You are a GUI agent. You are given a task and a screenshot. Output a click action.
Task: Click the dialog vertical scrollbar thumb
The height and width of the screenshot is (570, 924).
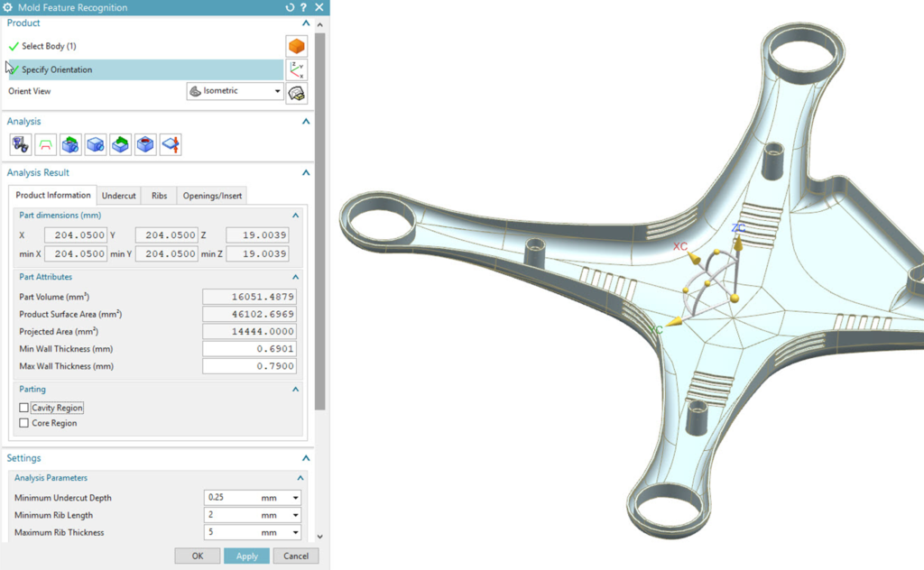coord(320,221)
